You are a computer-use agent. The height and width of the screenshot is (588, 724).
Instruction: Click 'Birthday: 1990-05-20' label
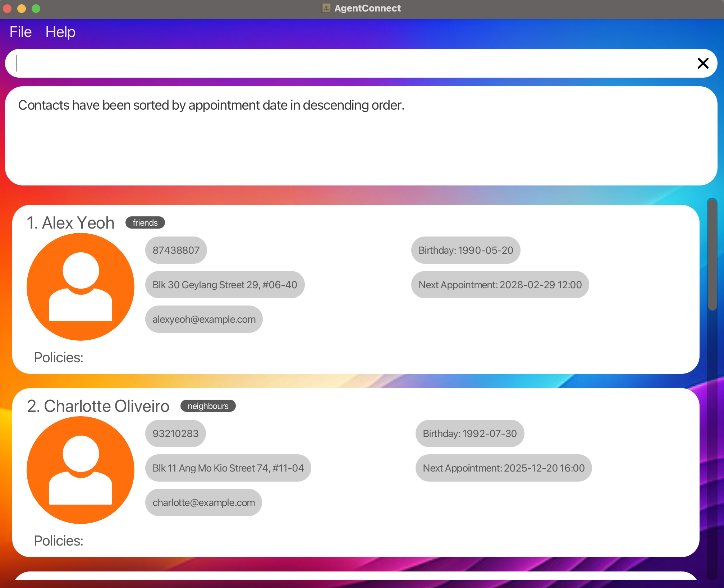click(466, 250)
